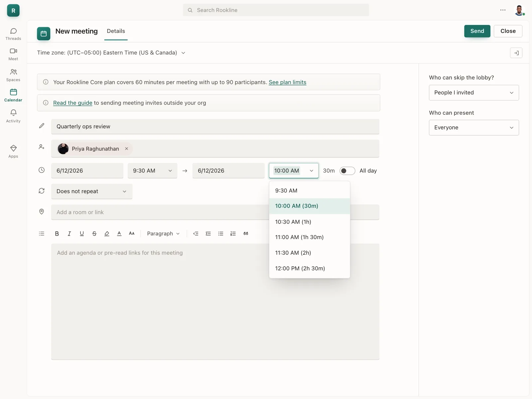This screenshot has height=399, width=532.
Task: Click the start date 6/12/2026 field
Action: point(87,171)
